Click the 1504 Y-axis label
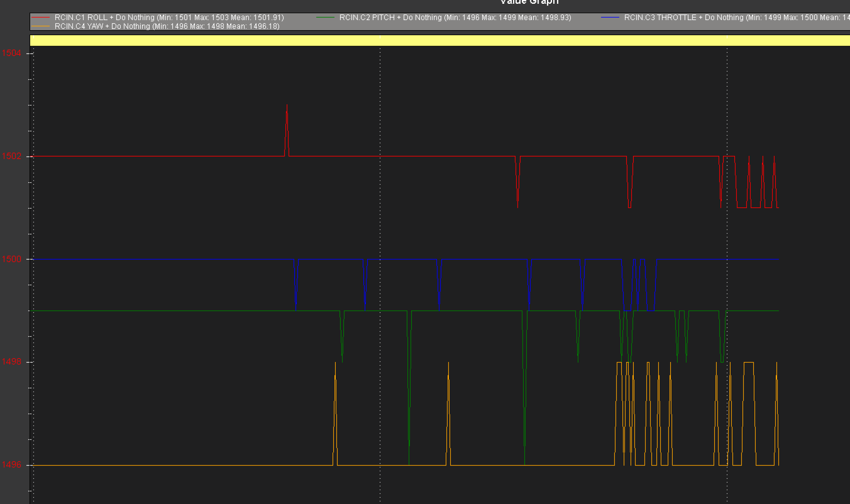 coord(11,53)
